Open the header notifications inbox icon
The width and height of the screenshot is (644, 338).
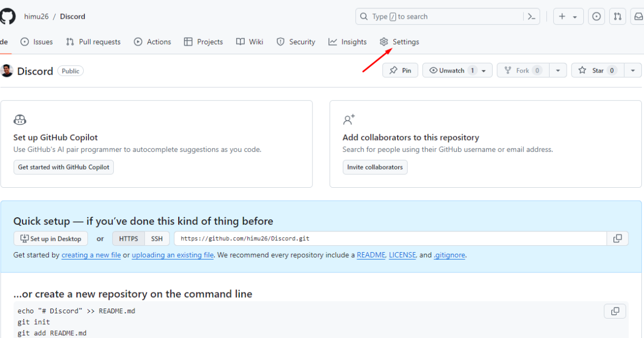639,17
